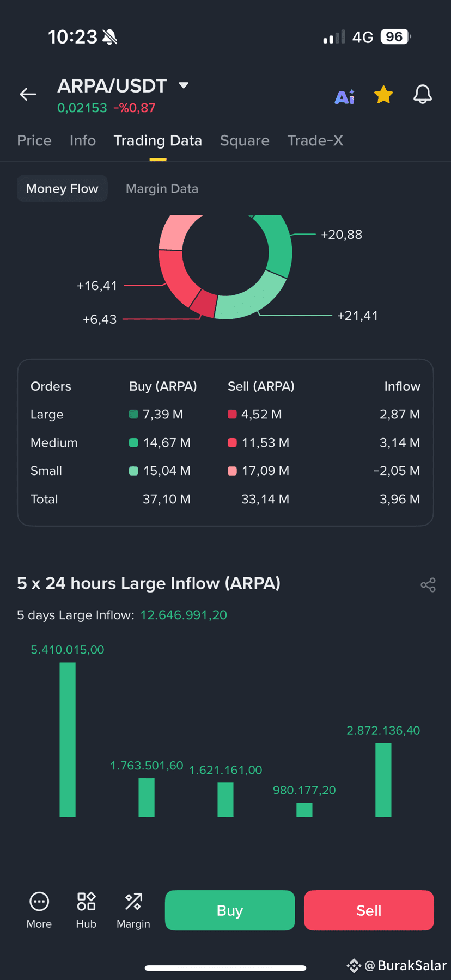
Task: Tap the 1.621.161,00 inflow bar
Action: click(x=225, y=799)
